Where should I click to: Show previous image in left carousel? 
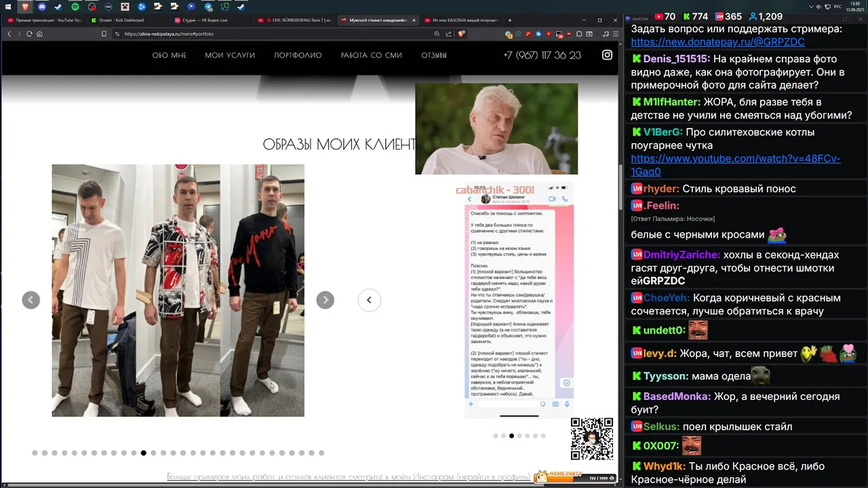(31, 300)
